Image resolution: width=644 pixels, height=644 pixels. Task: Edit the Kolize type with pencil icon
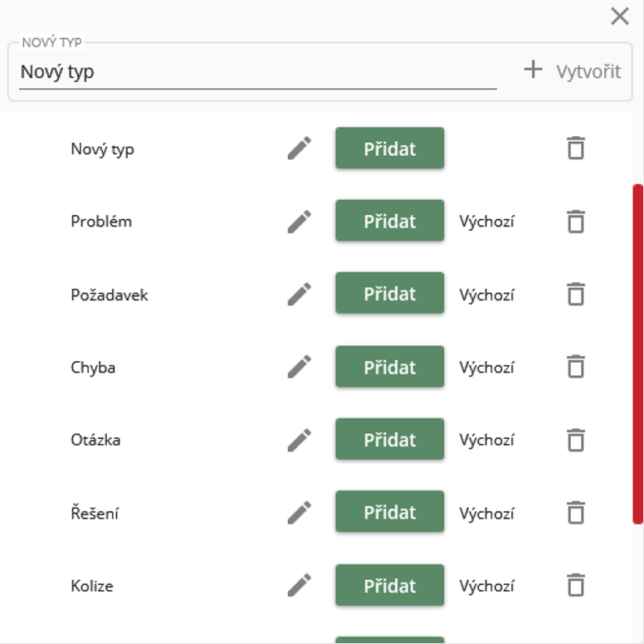coord(300,585)
